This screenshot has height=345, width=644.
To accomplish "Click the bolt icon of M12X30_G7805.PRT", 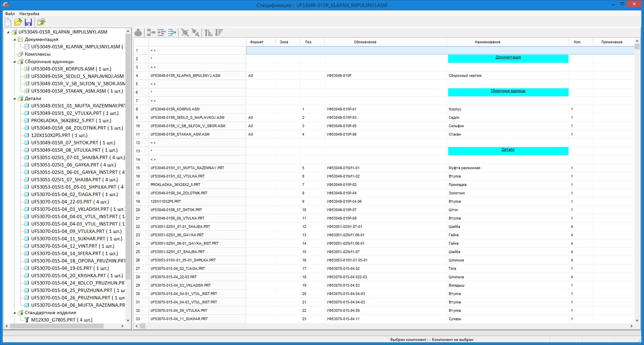I will pos(27,320).
